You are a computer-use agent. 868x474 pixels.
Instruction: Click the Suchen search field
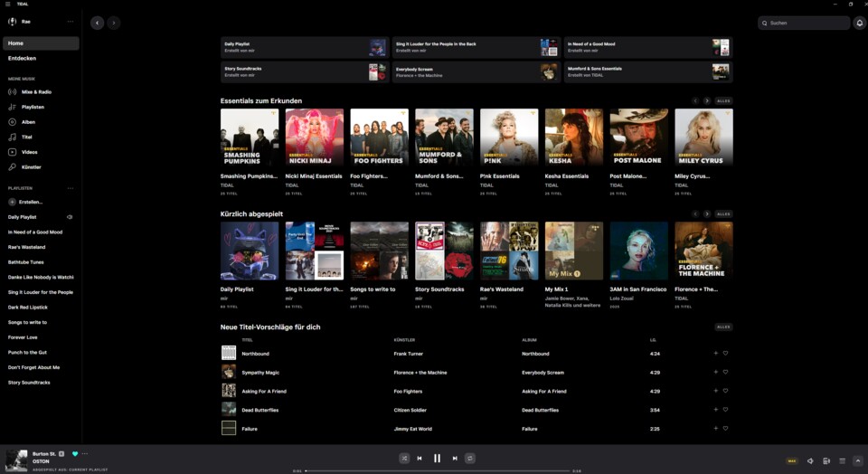pos(804,23)
